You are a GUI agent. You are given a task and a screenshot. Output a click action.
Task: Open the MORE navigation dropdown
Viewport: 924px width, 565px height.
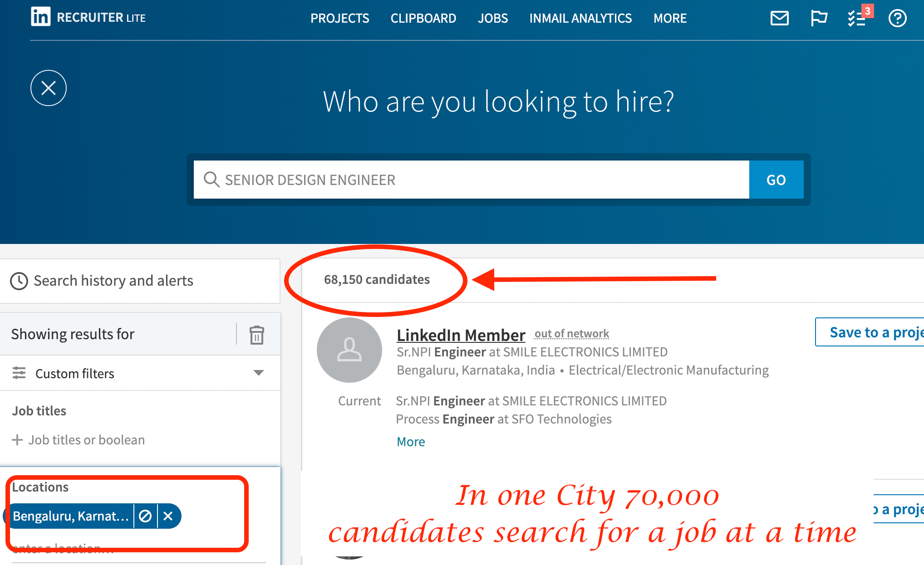pos(670,18)
